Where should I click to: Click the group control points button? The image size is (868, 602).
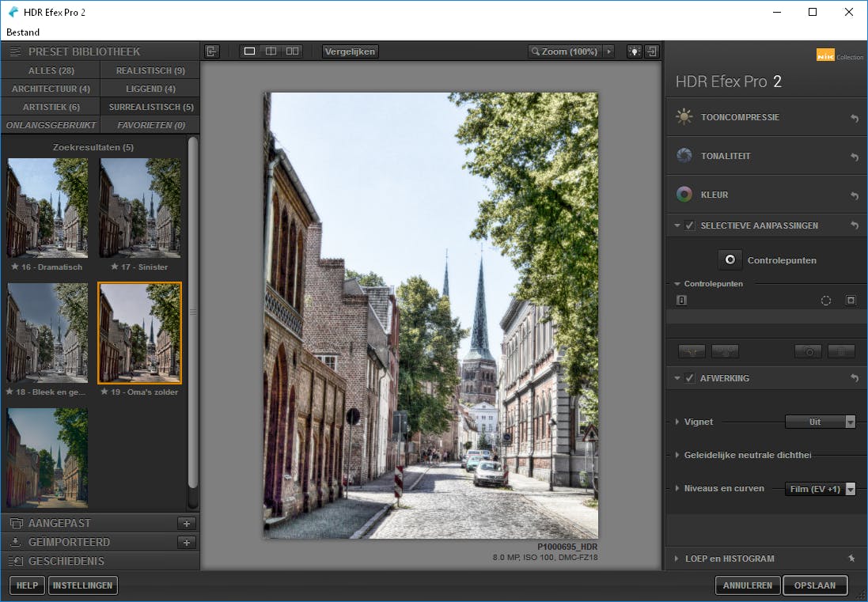(692, 351)
